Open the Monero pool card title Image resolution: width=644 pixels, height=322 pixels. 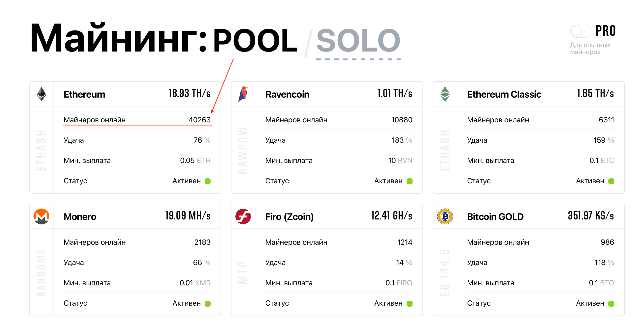click(80, 217)
